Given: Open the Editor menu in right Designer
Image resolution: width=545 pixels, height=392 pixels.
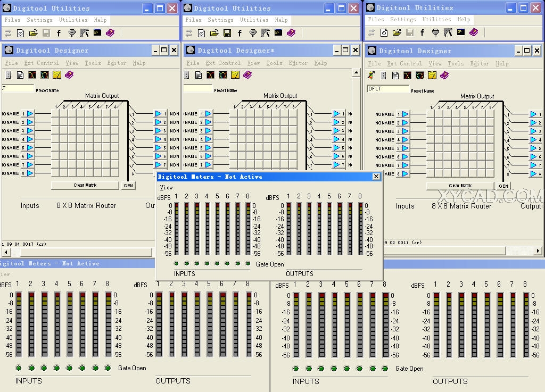Looking at the screenshot, I should click(x=480, y=63).
